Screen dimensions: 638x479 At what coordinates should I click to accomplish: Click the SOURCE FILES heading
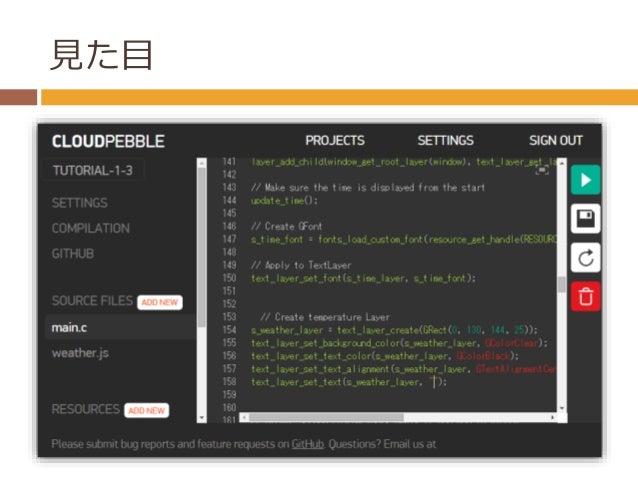[92, 301]
